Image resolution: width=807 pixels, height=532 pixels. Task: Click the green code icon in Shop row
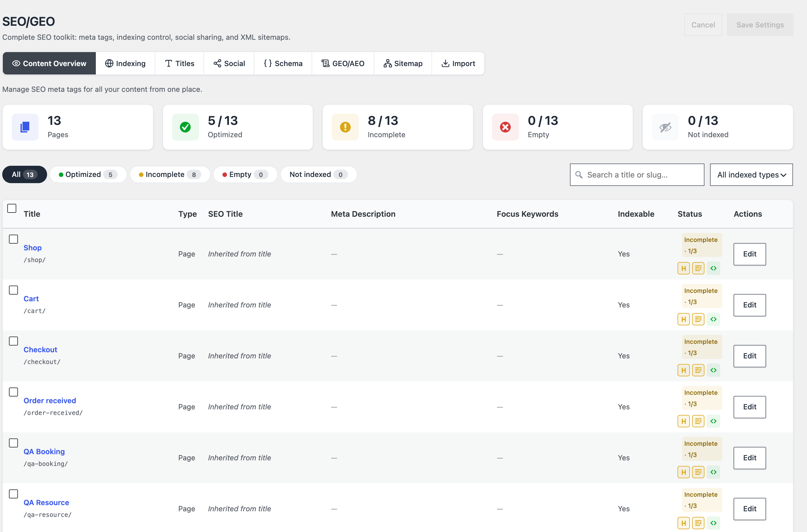713,268
